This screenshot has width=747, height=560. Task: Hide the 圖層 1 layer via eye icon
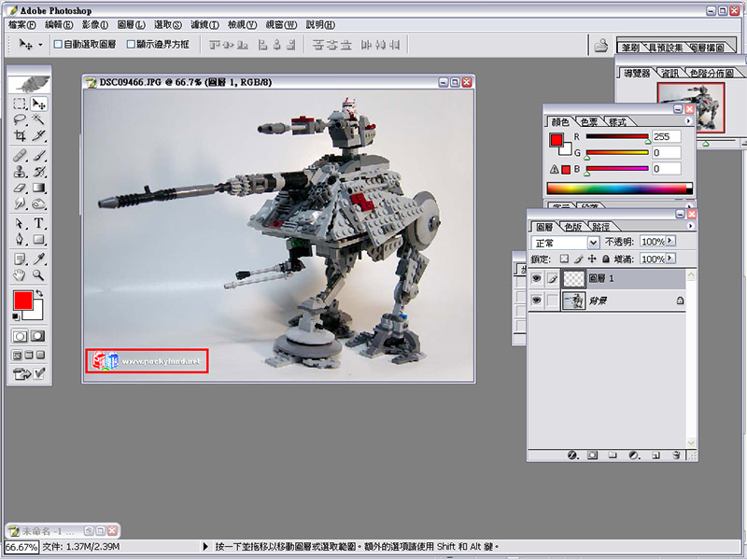click(536, 278)
